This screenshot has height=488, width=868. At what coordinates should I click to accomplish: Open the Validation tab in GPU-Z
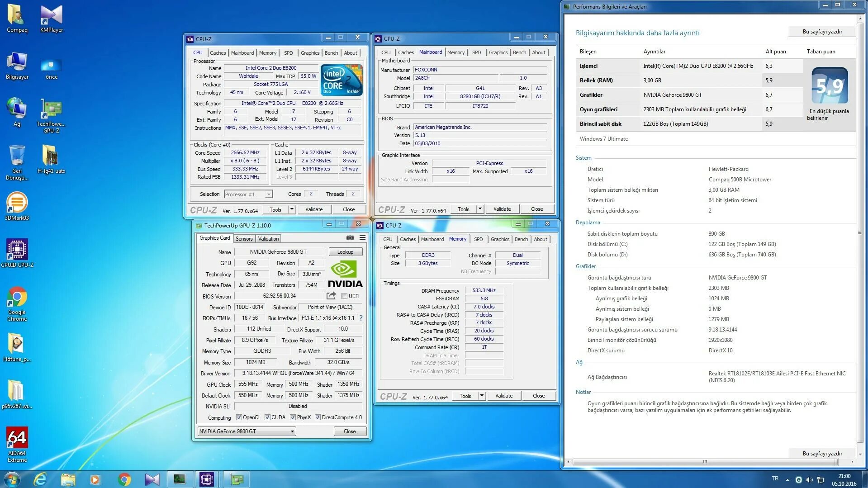coord(268,239)
